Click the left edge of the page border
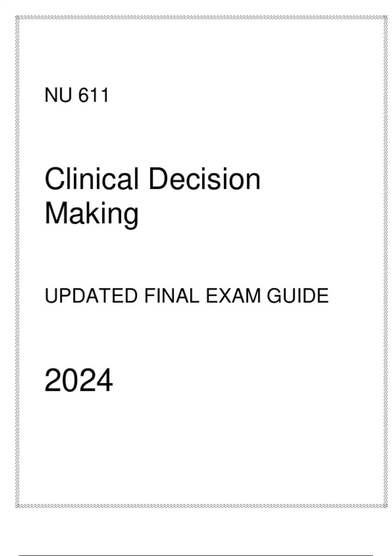Viewport: 392px width, 556px height. coord(17,262)
